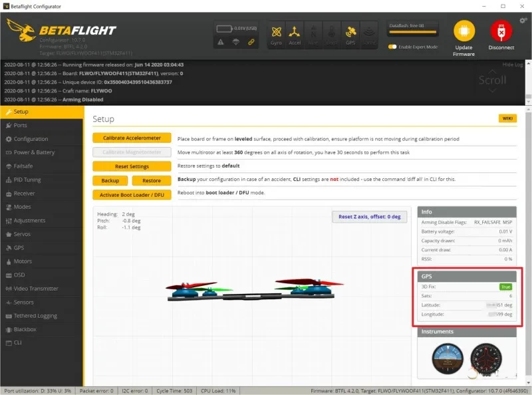This screenshot has width=532, height=395.
Task: Click the Accel sensor icon in header
Action: [295, 32]
